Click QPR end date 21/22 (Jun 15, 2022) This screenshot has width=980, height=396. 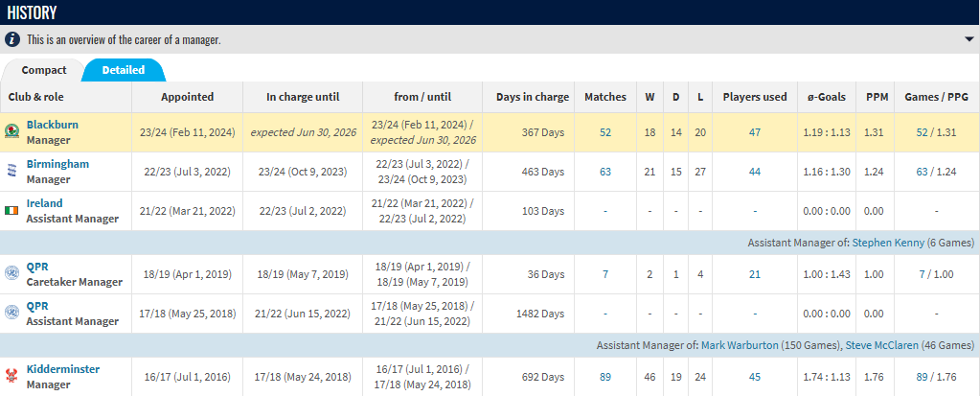coord(303,314)
